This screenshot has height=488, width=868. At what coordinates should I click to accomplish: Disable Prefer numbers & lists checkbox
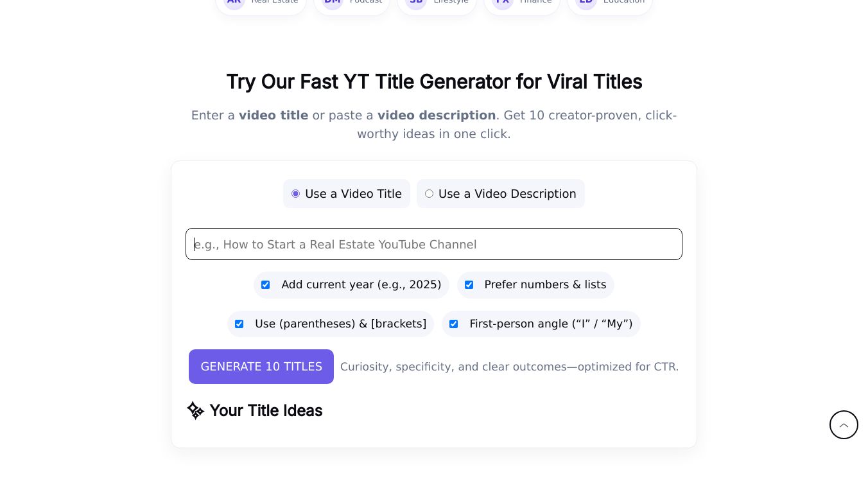click(469, 285)
